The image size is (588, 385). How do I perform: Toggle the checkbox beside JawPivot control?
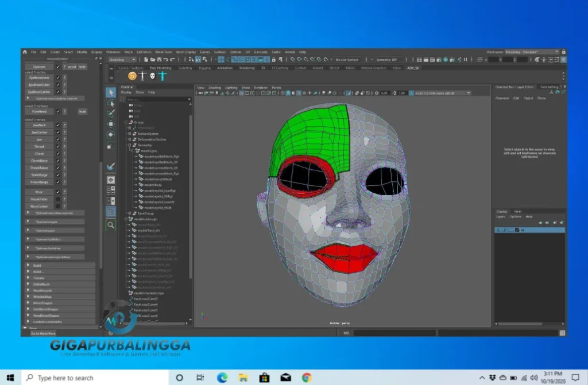tap(59, 124)
